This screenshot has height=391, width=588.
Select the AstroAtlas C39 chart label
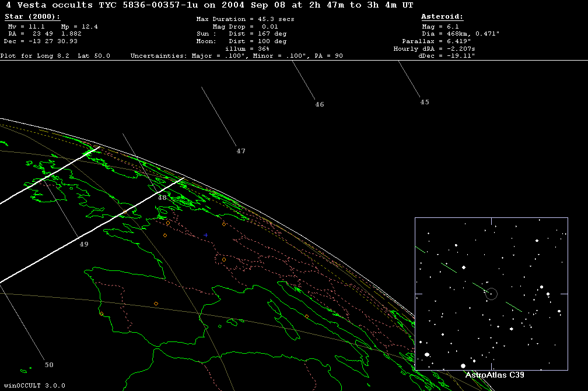pyautogui.click(x=494, y=375)
